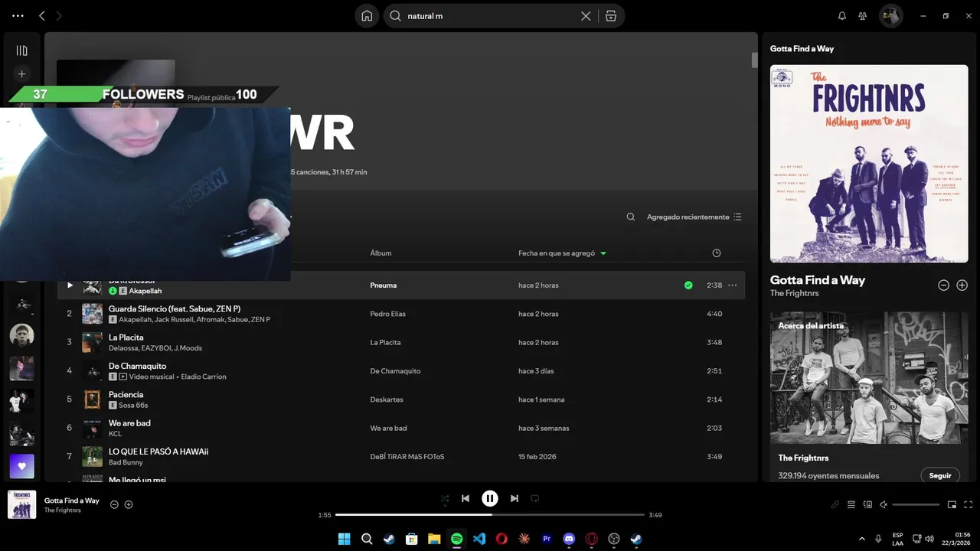Open the three-dot app menu at top left
The width and height of the screenshot is (980, 551).
tap(18, 15)
